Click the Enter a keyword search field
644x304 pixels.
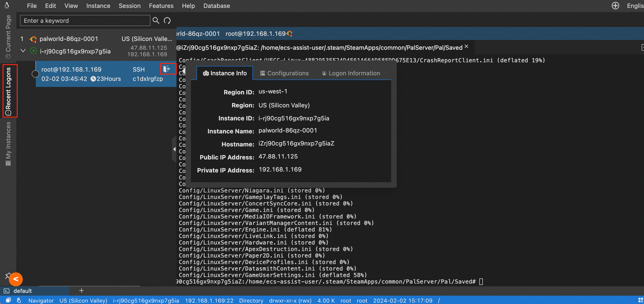85,20
